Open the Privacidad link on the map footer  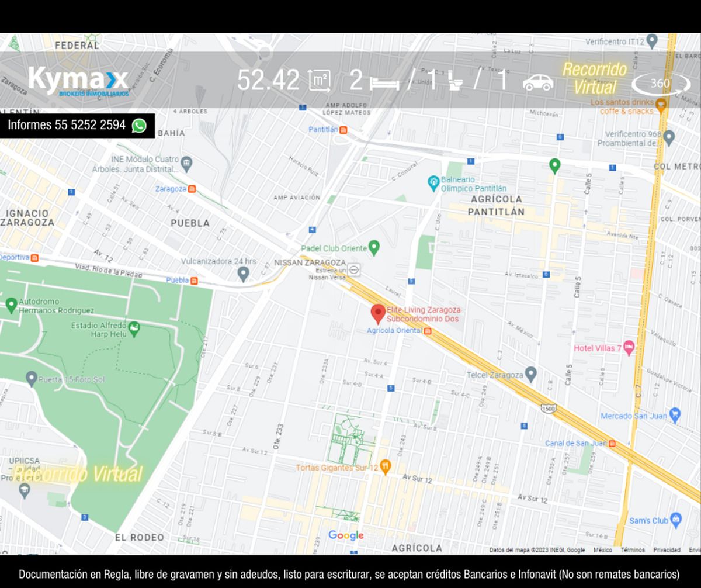click(x=667, y=550)
